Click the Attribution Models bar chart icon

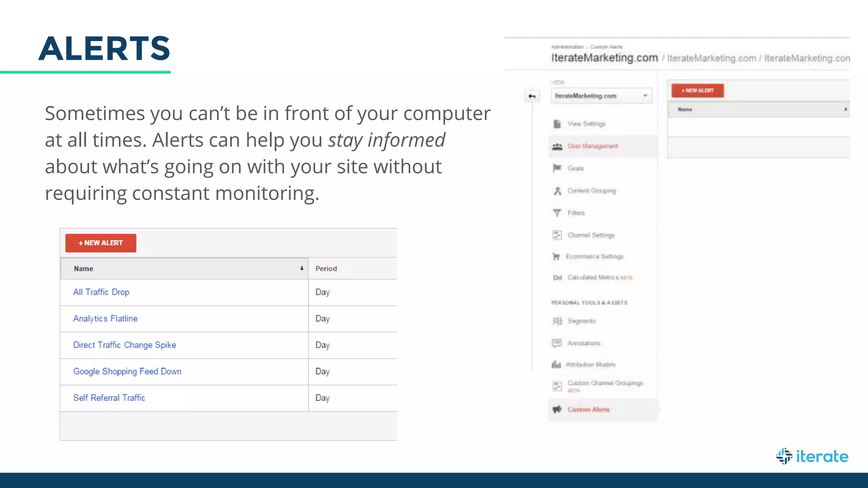point(556,364)
